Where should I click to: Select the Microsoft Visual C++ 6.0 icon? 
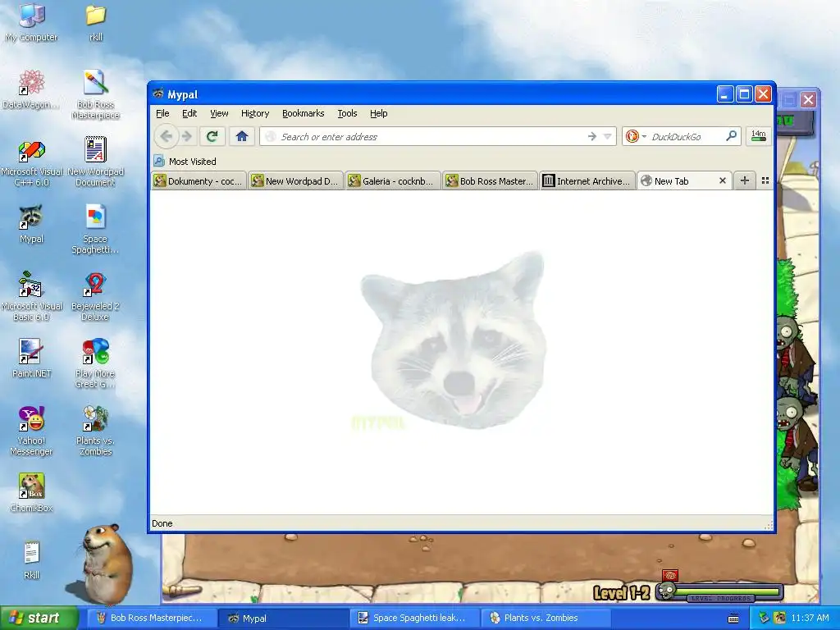coord(32,163)
